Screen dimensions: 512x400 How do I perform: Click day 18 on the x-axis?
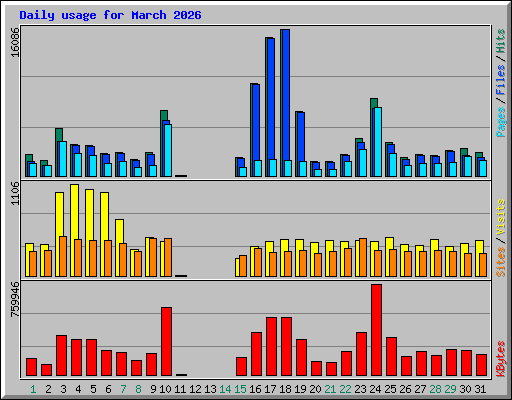[x=286, y=389]
